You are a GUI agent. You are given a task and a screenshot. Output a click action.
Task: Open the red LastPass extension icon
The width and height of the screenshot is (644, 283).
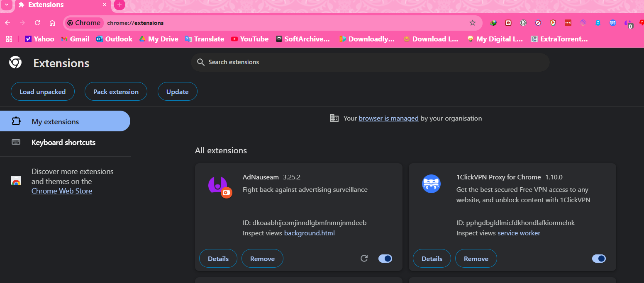click(568, 23)
